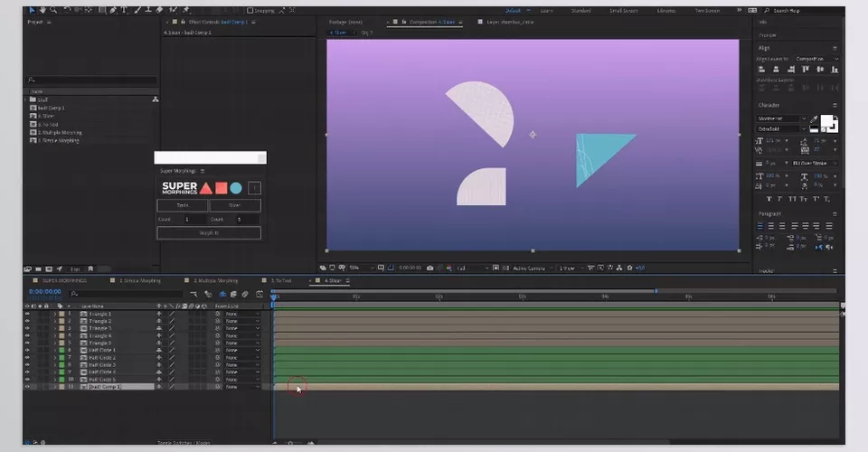The height and width of the screenshot is (452, 868).
Task: Select the Puppet Pin tool
Action: click(186, 10)
